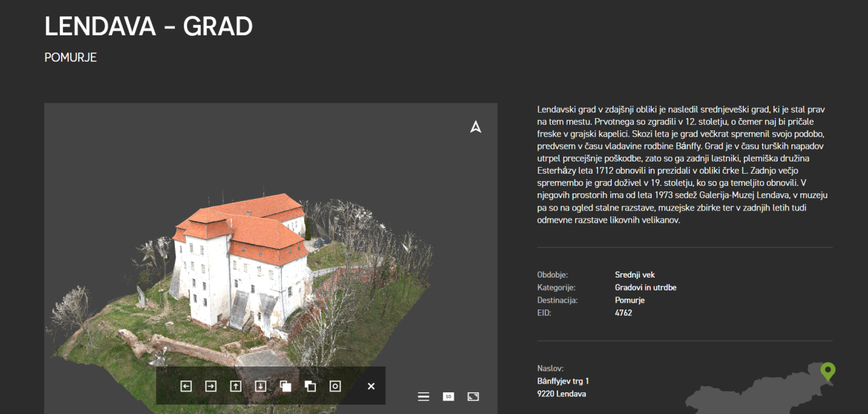The height and width of the screenshot is (414, 868).
Task: Switch to front view overlapping-squares icon
Action: 285,386
